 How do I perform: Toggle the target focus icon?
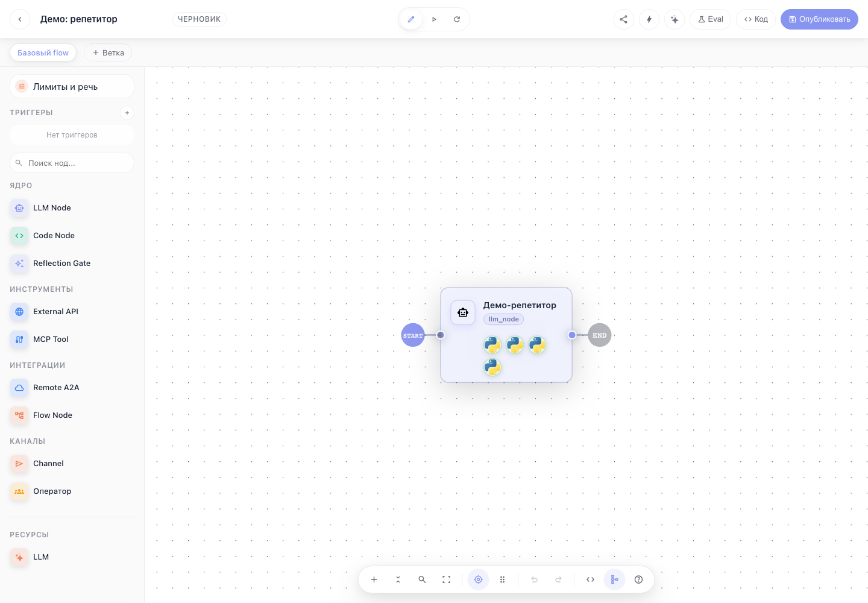(x=478, y=579)
